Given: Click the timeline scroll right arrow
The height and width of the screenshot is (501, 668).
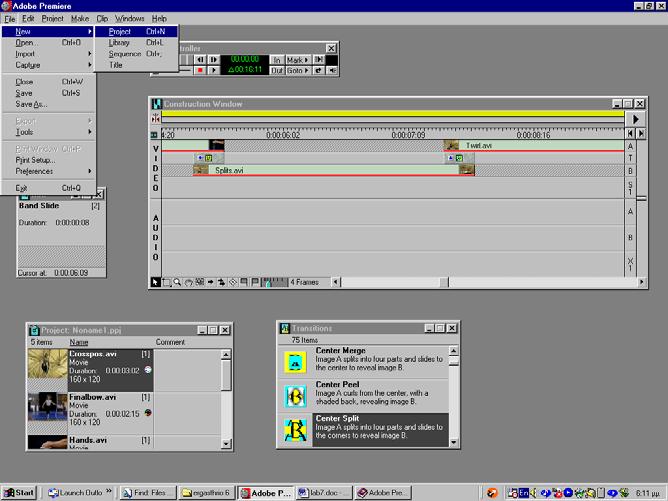Looking at the screenshot, I should [642, 282].
